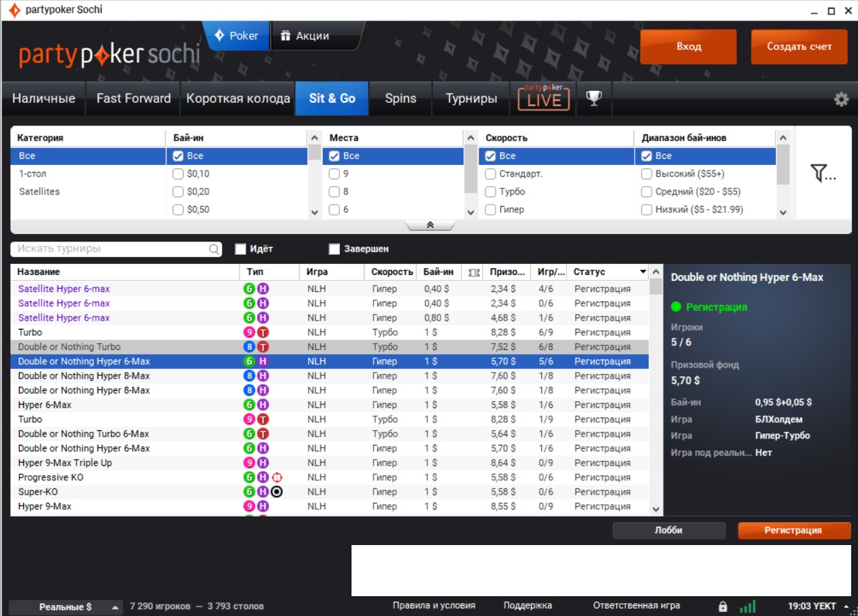The image size is (858, 616).
Task: Open the Турниры tab
Action: coord(472,98)
